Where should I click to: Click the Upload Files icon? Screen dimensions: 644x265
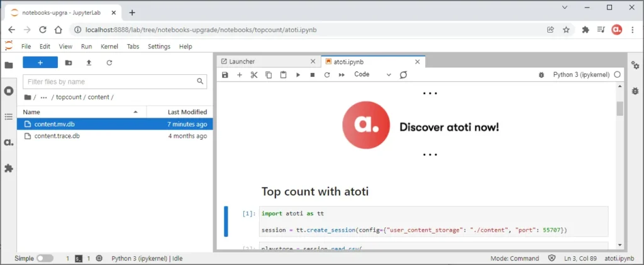[x=89, y=62]
